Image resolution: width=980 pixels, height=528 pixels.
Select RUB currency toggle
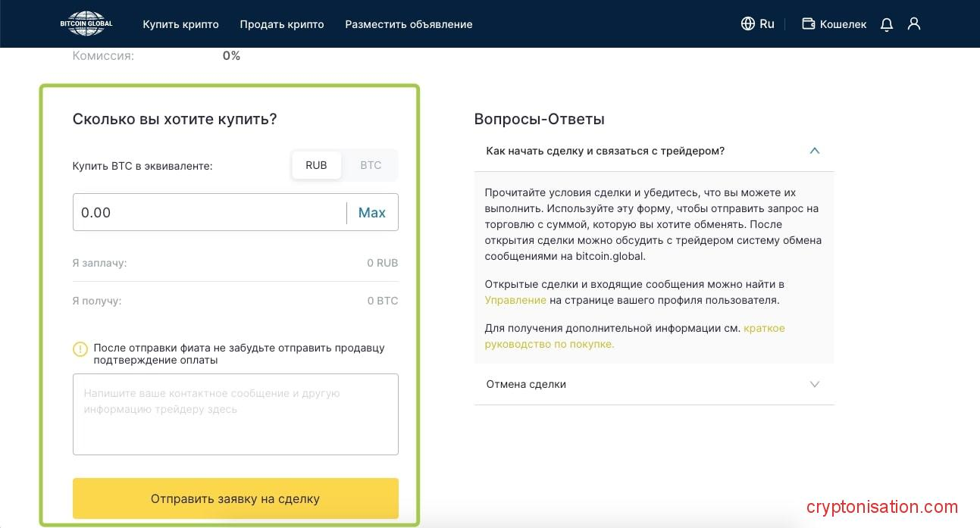316,165
